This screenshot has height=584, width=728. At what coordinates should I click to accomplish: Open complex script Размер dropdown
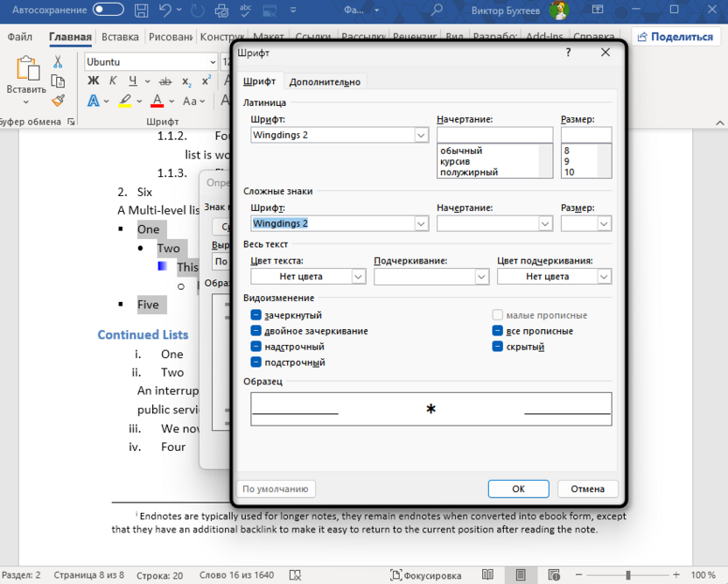(x=604, y=223)
